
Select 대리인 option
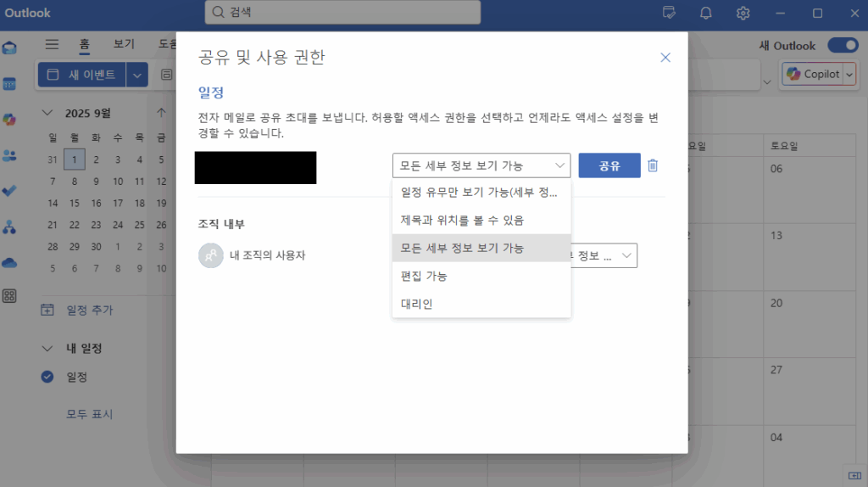tap(481, 304)
